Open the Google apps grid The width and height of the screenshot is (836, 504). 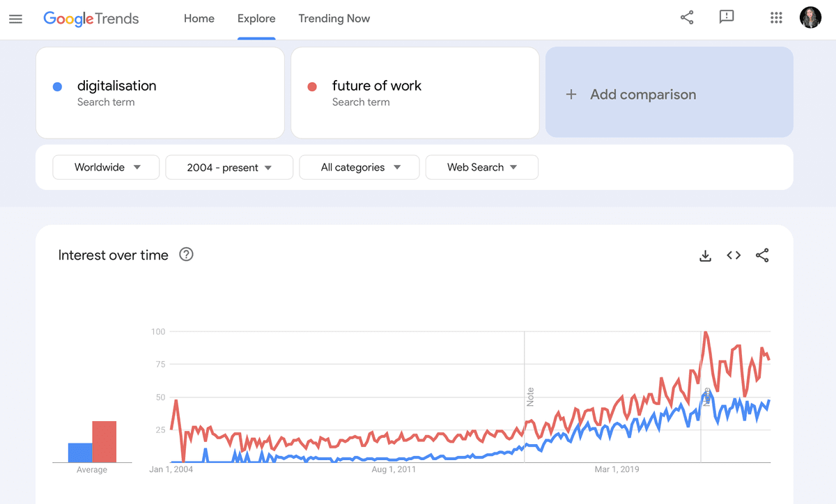[x=776, y=17]
